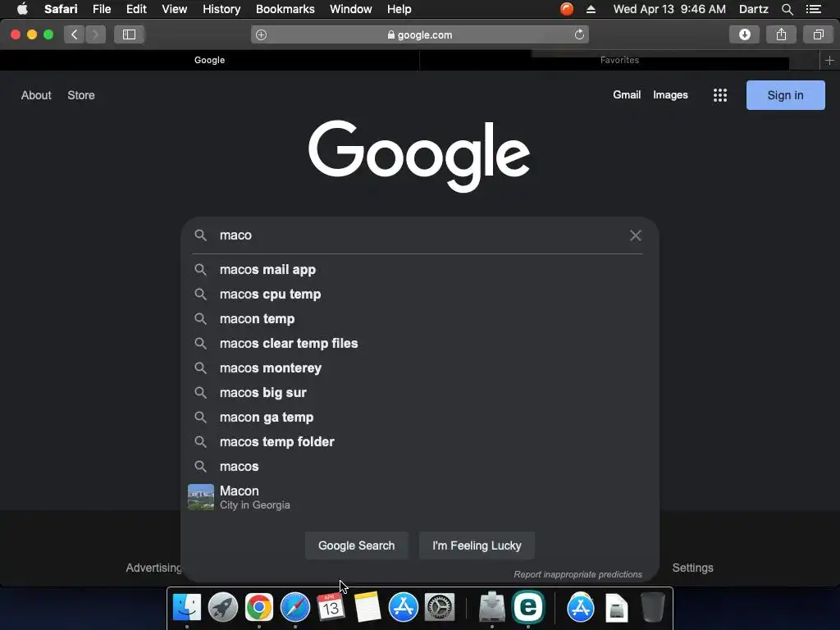The image size is (840, 630).
Task: Open the Window menu
Action: click(351, 9)
